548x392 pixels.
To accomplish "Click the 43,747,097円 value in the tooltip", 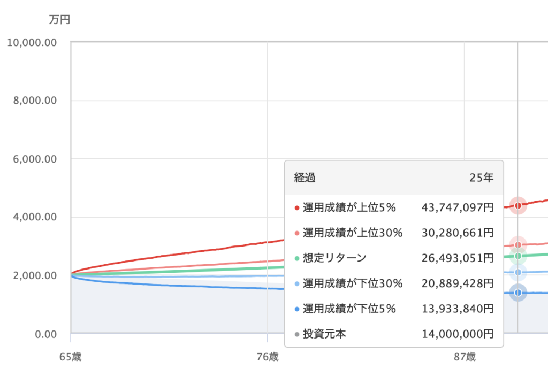I will 457,208.
